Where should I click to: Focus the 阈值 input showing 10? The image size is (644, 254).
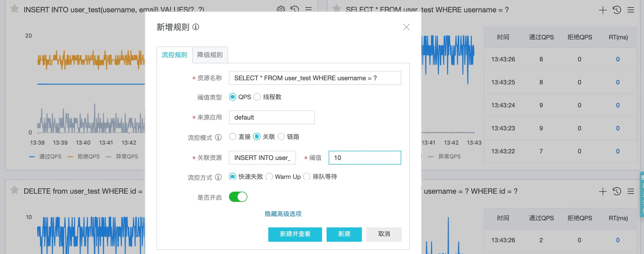(x=365, y=158)
